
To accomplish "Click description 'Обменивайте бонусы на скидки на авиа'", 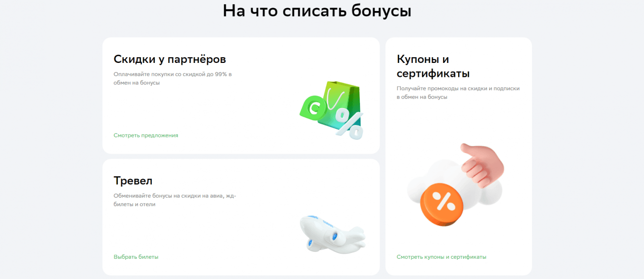I will click(x=175, y=200).
